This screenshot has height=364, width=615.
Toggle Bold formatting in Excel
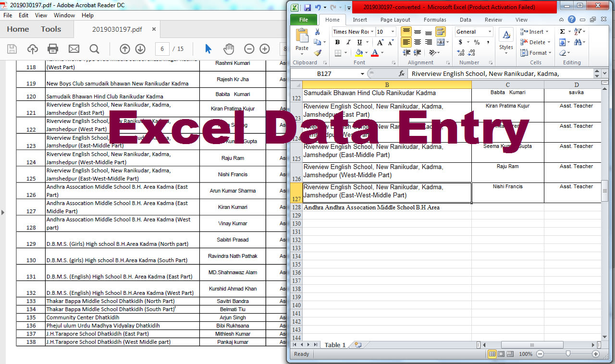pos(337,42)
